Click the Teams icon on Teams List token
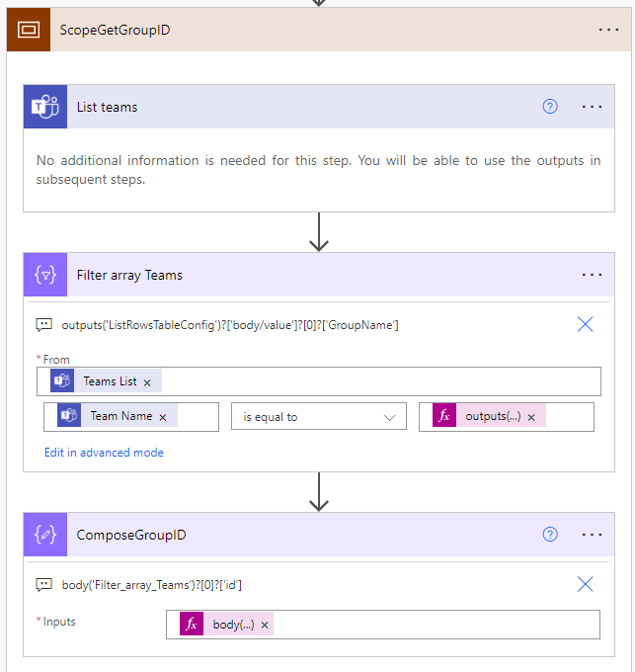This screenshot has height=672, width=635. (62, 380)
